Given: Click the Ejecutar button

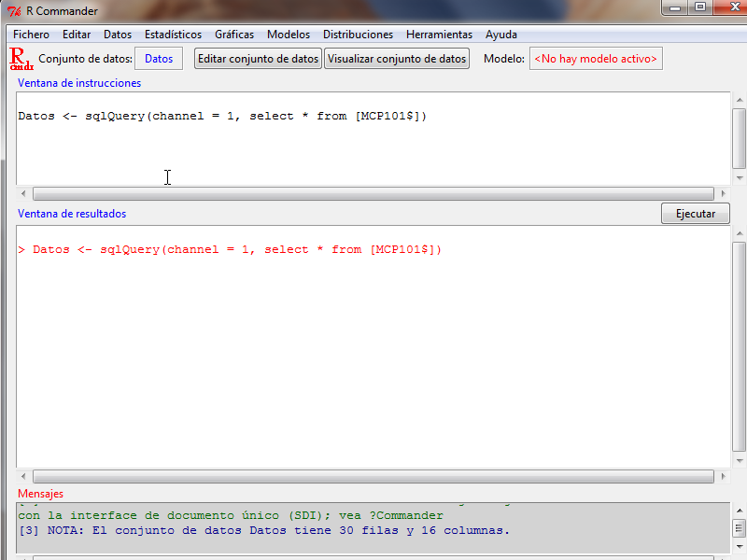Looking at the screenshot, I should [695, 214].
